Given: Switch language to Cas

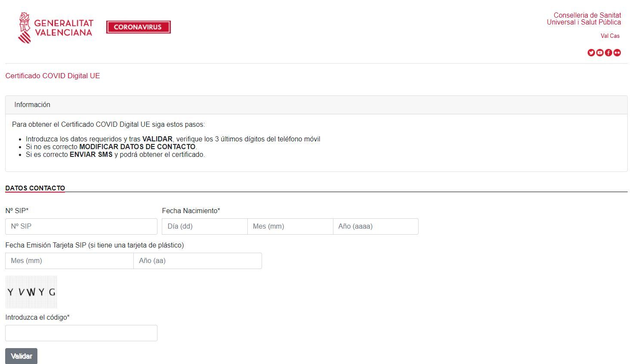Looking at the screenshot, I should tap(615, 36).
